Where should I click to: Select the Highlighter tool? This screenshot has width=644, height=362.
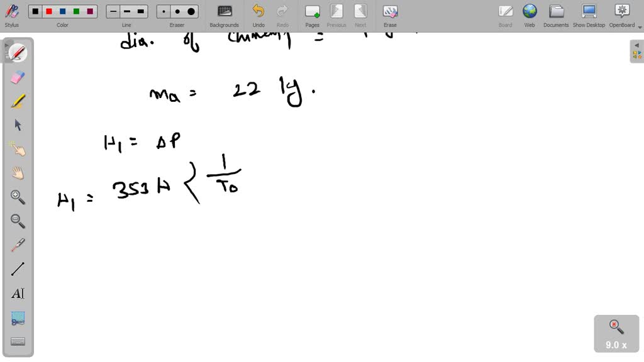click(x=18, y=101)
